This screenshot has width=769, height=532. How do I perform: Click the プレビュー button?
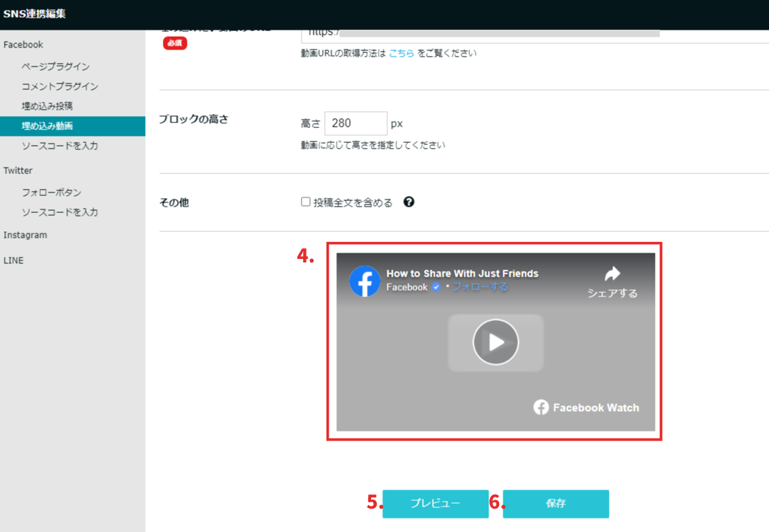tap(435, 504)
